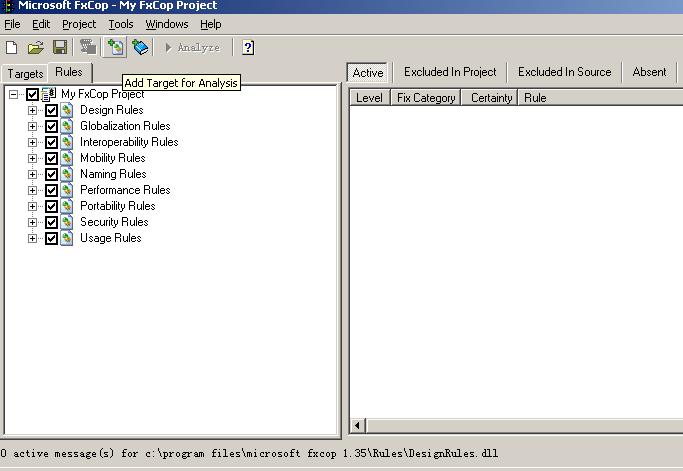The width and height of the screenshot is (683, 471).
Task: Expand the Naming Rules node
Action: pyautogui.click(x=32, y=174)
